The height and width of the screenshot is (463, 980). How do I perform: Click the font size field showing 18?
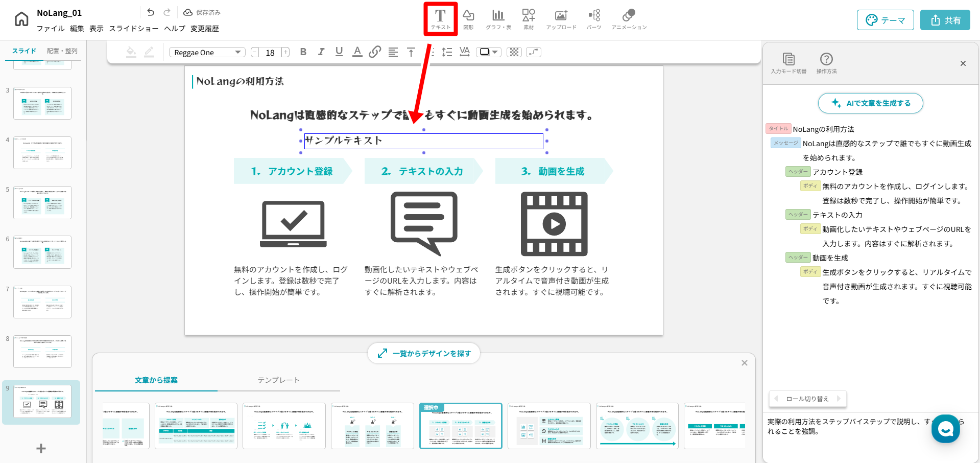click(270, 52)
